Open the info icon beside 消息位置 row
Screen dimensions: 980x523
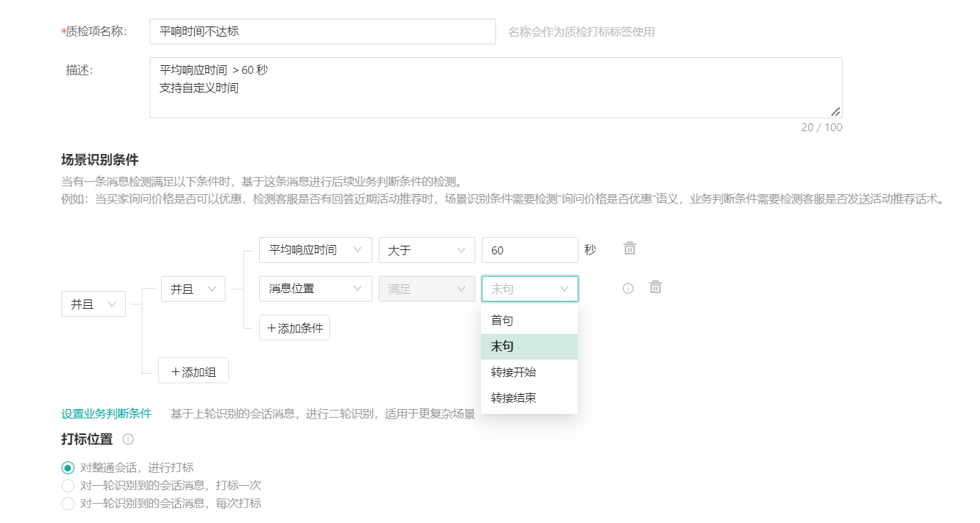click(628, 289)
